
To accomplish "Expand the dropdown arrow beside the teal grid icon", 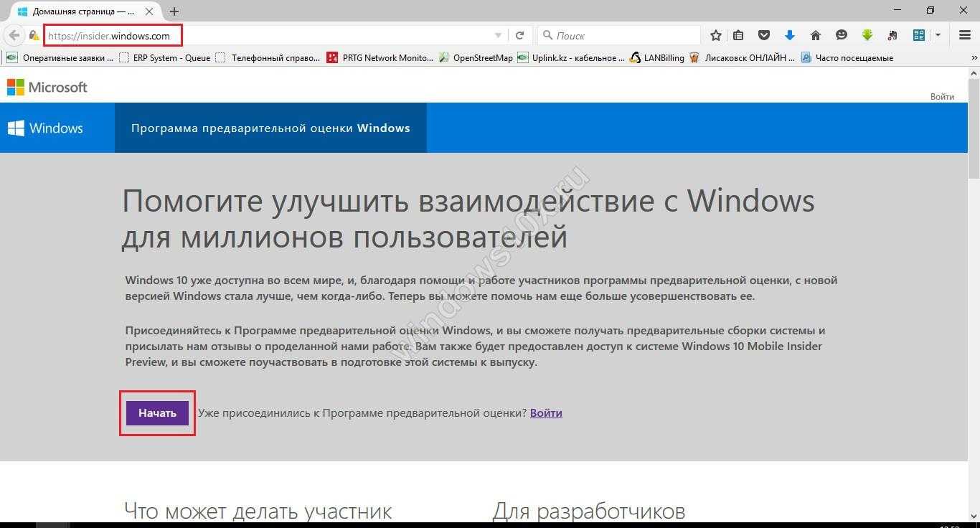I will click(937, 35).
